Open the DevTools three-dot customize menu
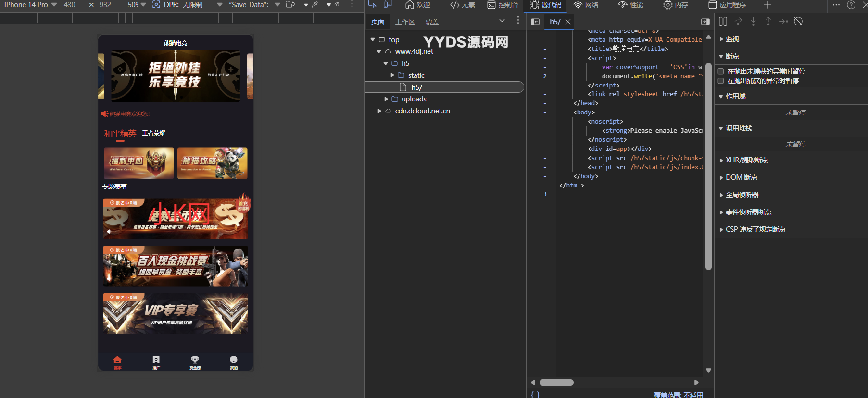This screenshot has width=868, height=398. point(836,5)
